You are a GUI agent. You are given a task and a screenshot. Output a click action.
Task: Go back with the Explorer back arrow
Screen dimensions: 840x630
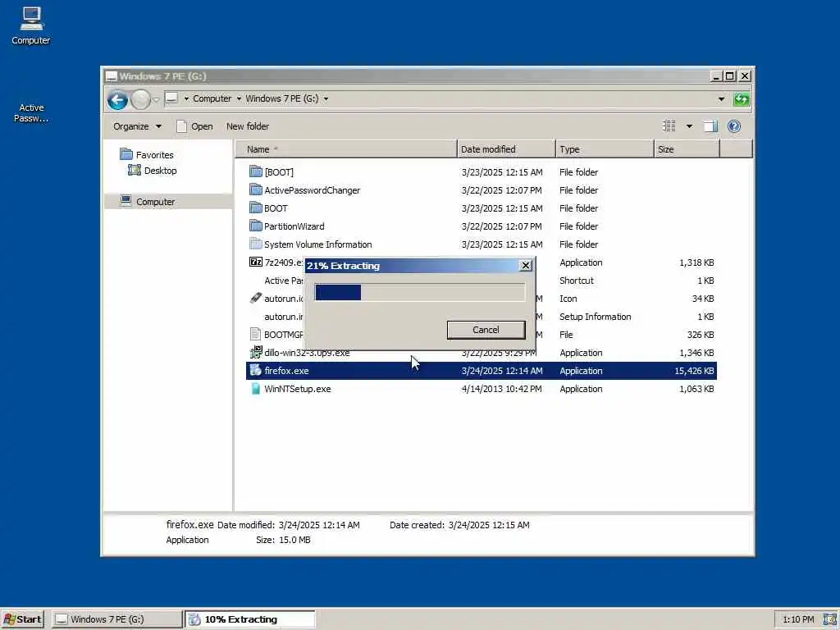click(117, 99)
